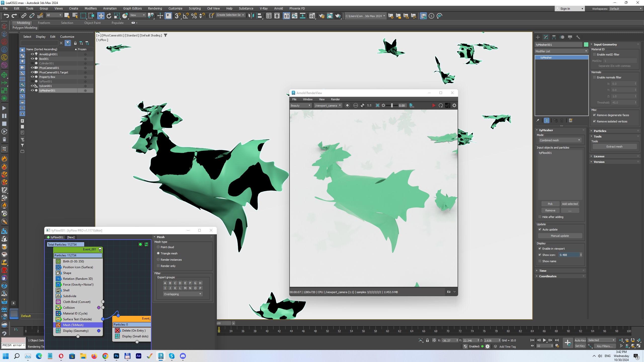This screenshot has width=644, height=362.
Task: Open the Combined mesh mode dropdown
Action: pyautogui.click(x=560, y=140)
